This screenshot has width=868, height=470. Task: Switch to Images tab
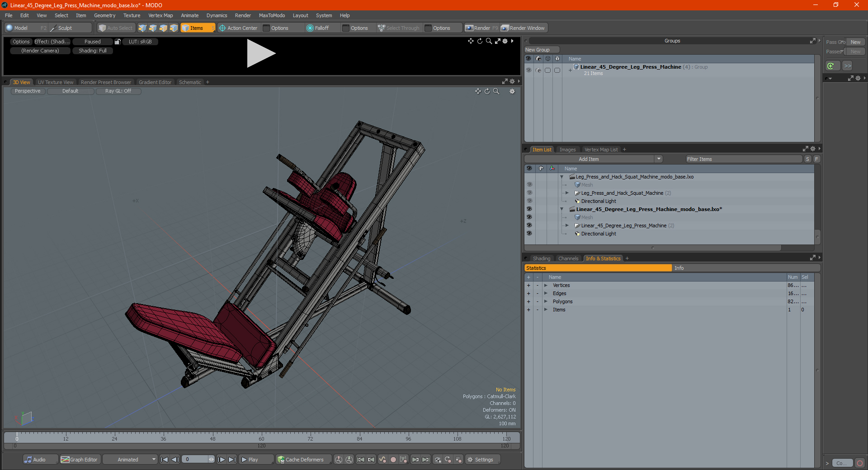click(567, 150)
